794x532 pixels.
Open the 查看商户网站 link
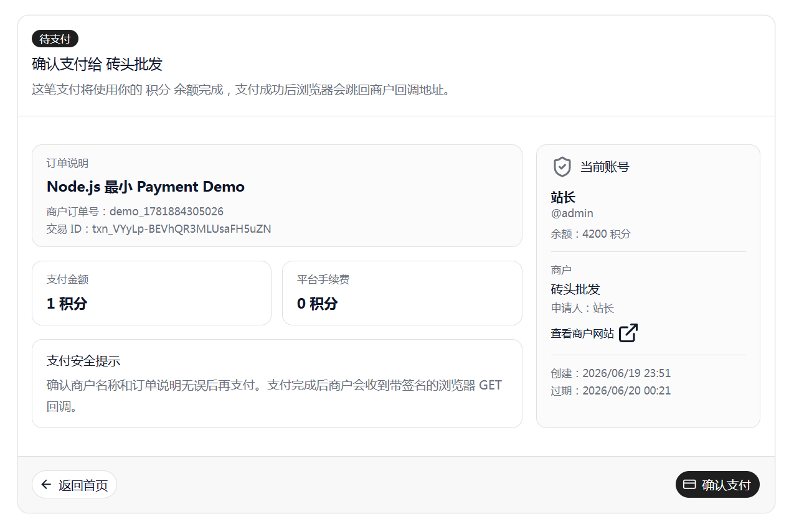[x=594, y=334]
